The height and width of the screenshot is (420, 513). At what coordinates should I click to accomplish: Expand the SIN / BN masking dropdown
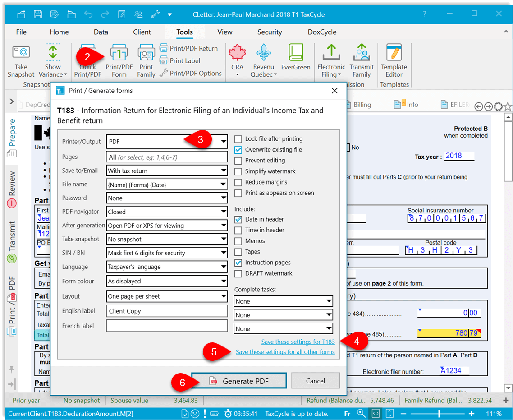167,253
